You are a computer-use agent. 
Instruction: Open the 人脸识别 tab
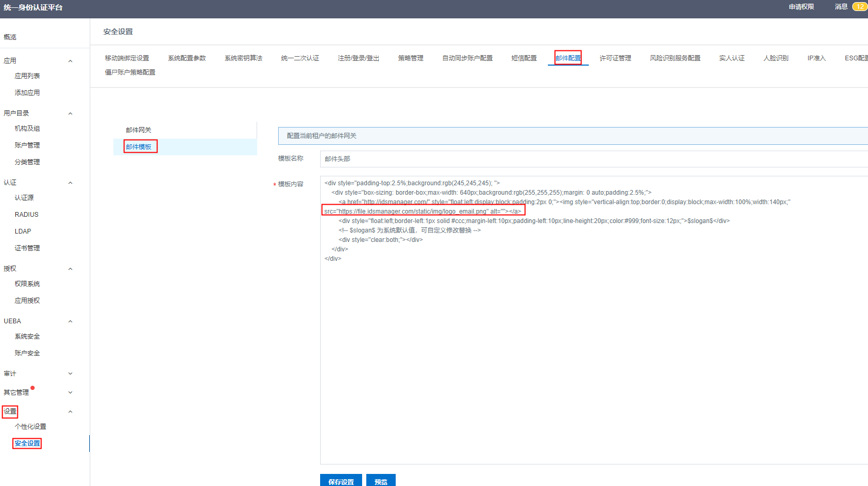point(776,58)
